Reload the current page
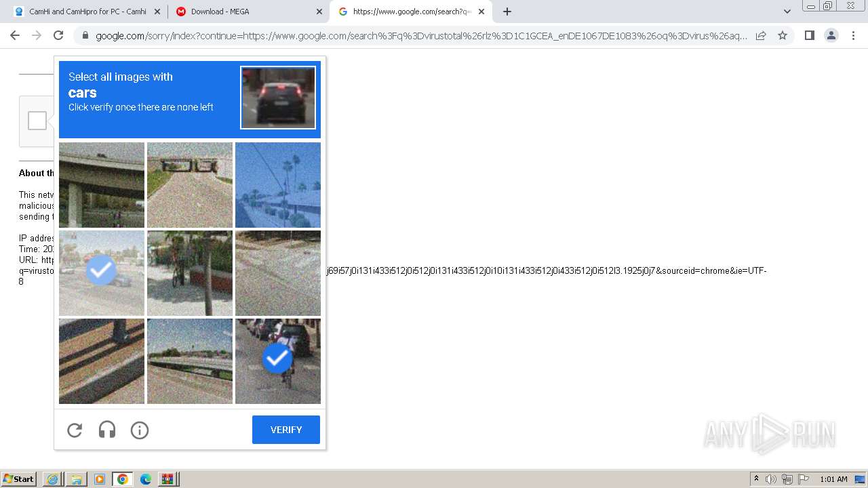This screenshot has width=868, height=488. click(58, 35)
